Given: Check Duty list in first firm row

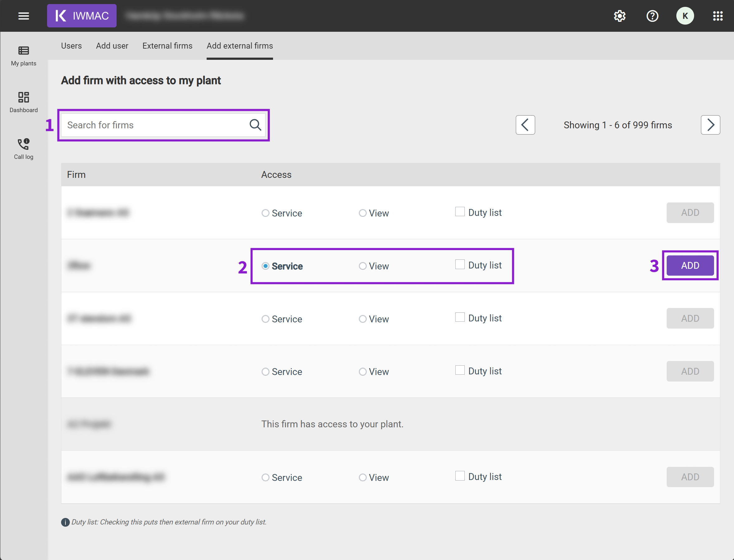Looking at the screenshot, I should [460, 212].
